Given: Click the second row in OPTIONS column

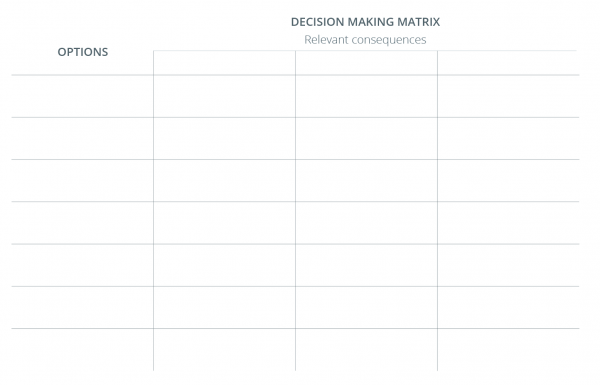Looking at the screenshot, I should pyautogui.click(x=82, y=139).
